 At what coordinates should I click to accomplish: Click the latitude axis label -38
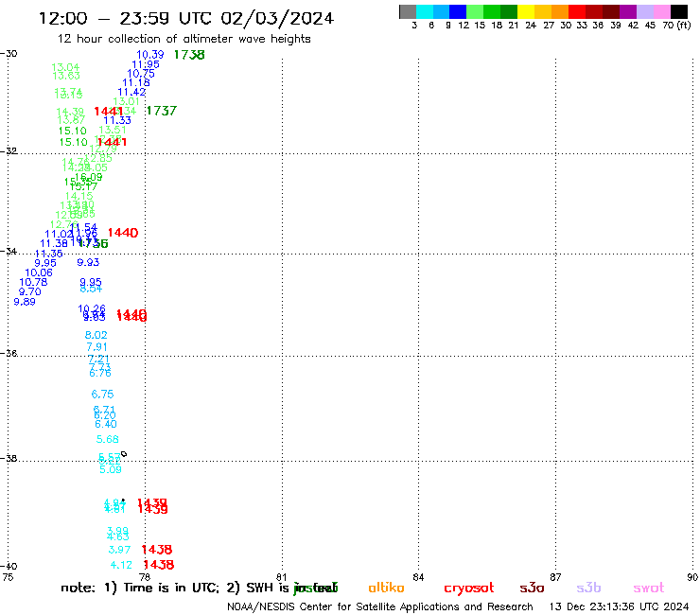pyautogui.click(x=9, y=458)
